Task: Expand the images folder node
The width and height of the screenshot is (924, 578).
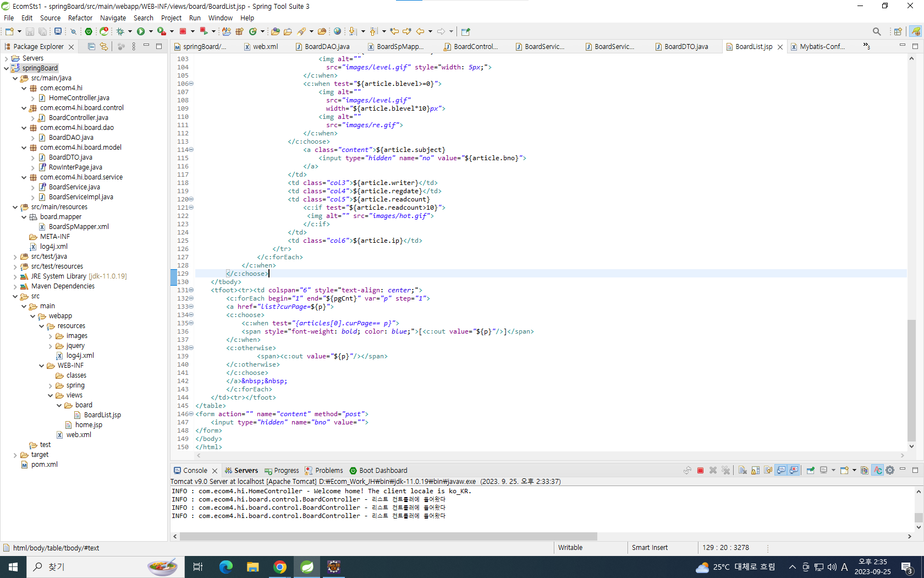Action: [51, 336]
